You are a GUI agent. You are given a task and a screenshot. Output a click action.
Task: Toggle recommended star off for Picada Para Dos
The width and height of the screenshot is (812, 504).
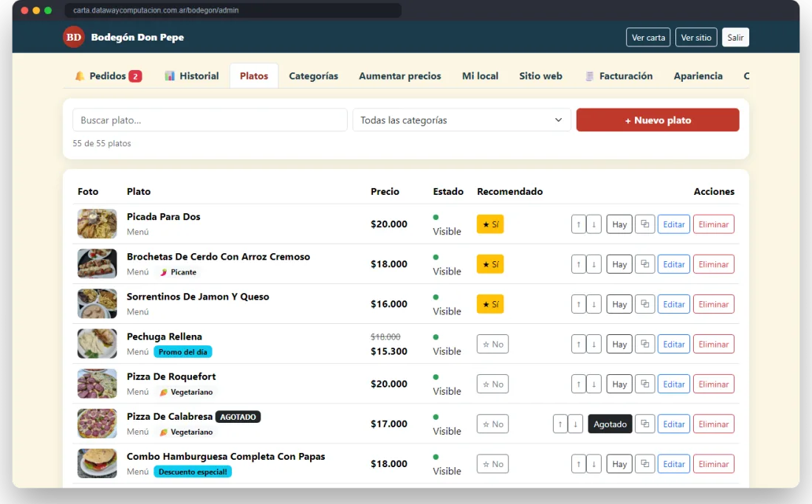[490, 224]
